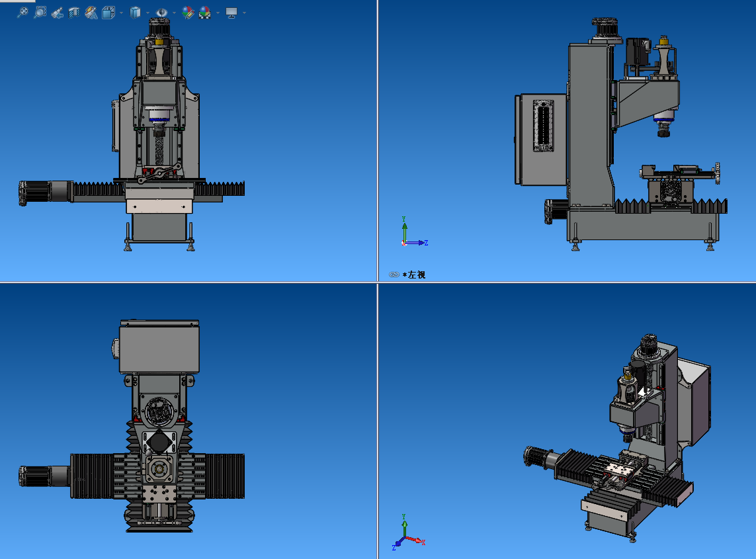Click the Zoom to Fit magnifier icon
Screen dimensions: 756x559
pyautogui.click(x=22, y=12)
